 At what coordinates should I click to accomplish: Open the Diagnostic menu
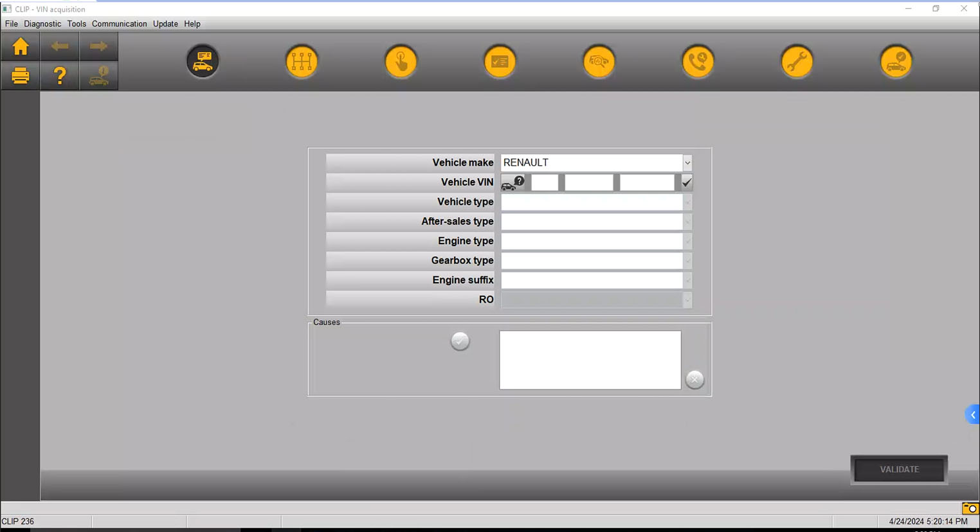pos(42,24)
